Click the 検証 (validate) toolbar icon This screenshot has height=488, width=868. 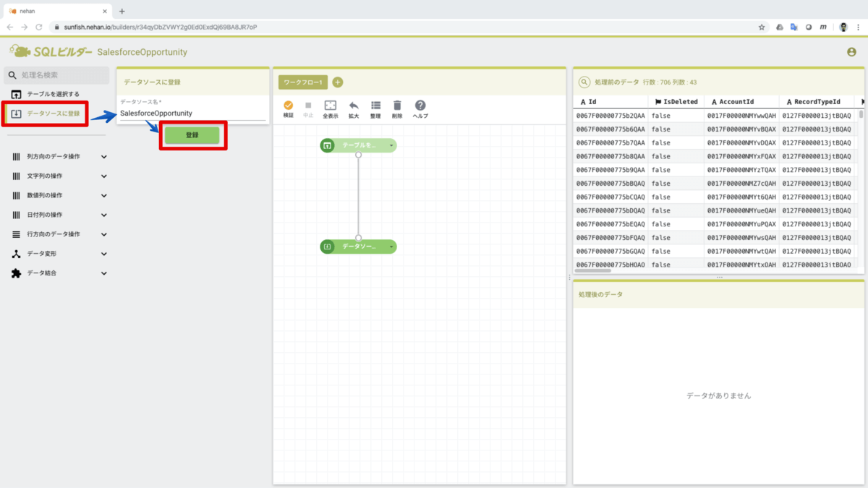(x=289, y=106)
